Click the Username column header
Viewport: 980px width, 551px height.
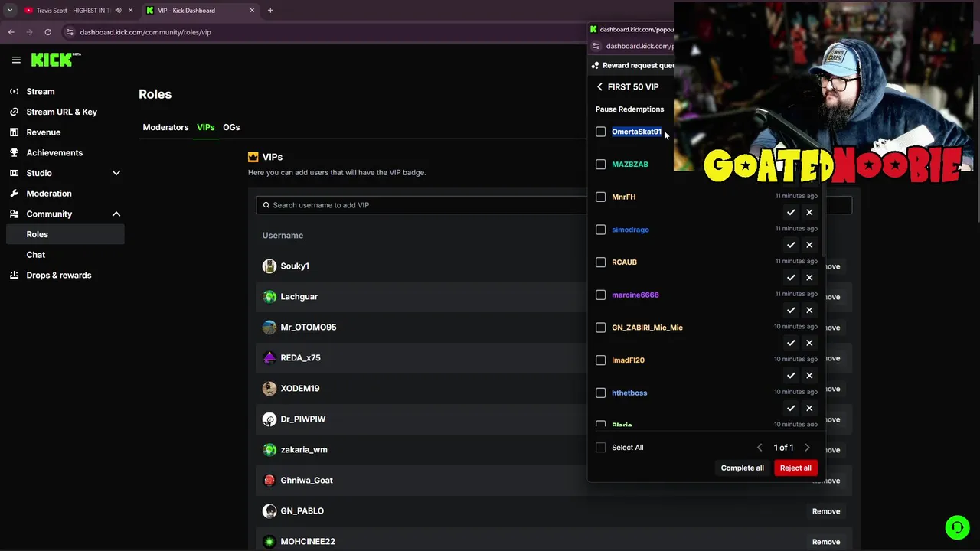tap(283, 236)
